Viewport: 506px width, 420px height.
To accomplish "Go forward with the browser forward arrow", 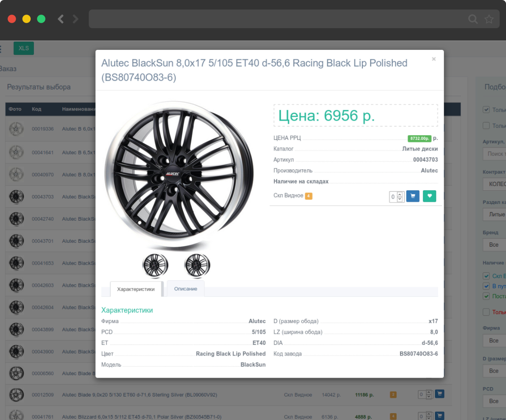I will 75,19.
